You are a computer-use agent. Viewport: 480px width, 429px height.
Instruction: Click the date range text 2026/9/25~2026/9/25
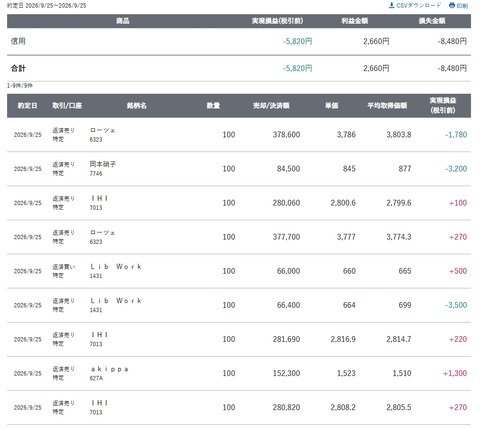click(x=56, y=6)
